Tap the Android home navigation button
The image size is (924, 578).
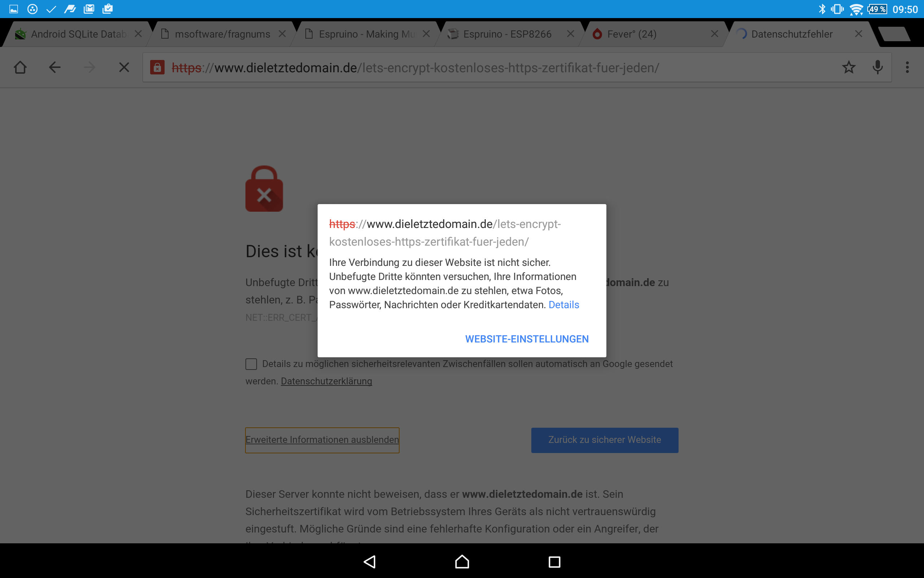point(462,561)
